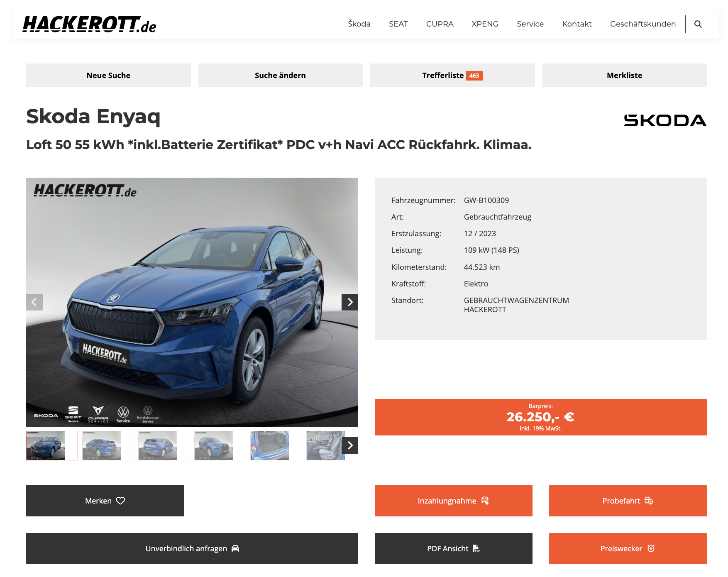Open the Service navigation menu
The image size is (728, 577).
point(530,24)
